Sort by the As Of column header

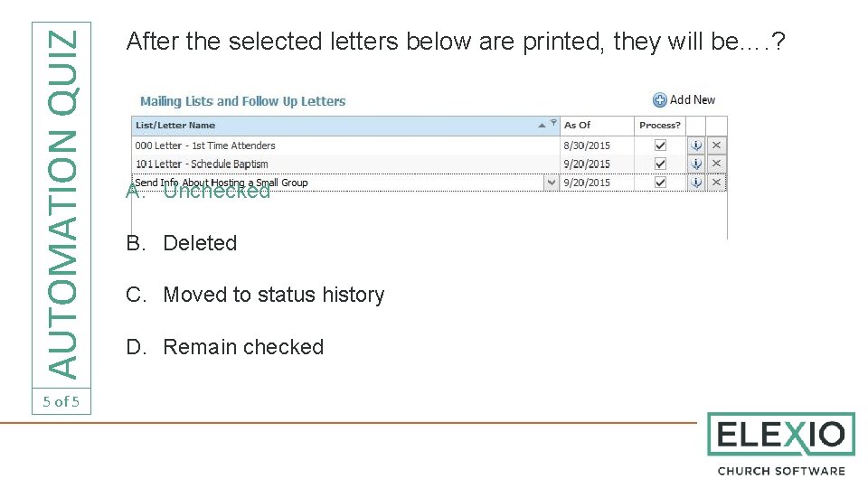click(x=578, y=126)
